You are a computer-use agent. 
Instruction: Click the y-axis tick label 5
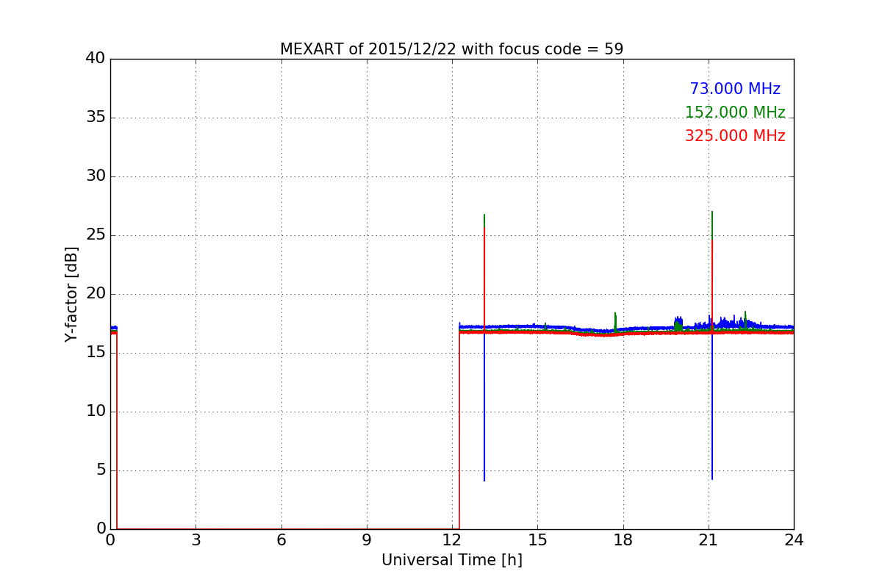click(x=100, y=470)
